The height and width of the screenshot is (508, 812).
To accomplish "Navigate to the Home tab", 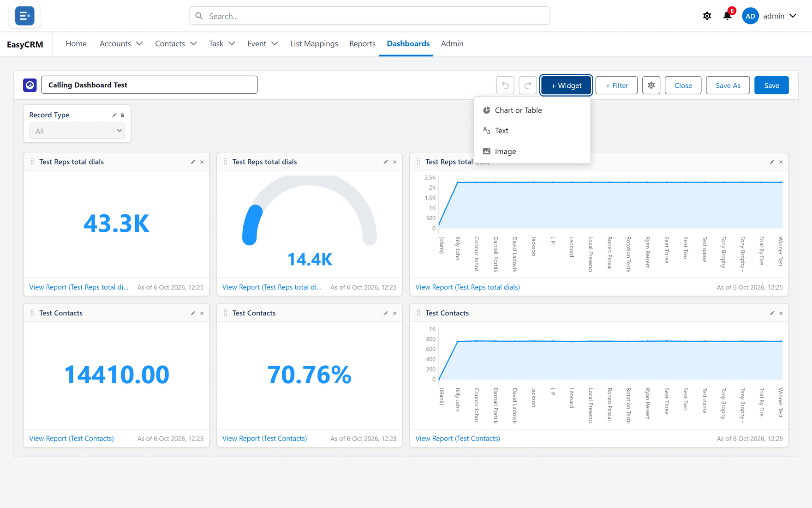I will point(76,44).
